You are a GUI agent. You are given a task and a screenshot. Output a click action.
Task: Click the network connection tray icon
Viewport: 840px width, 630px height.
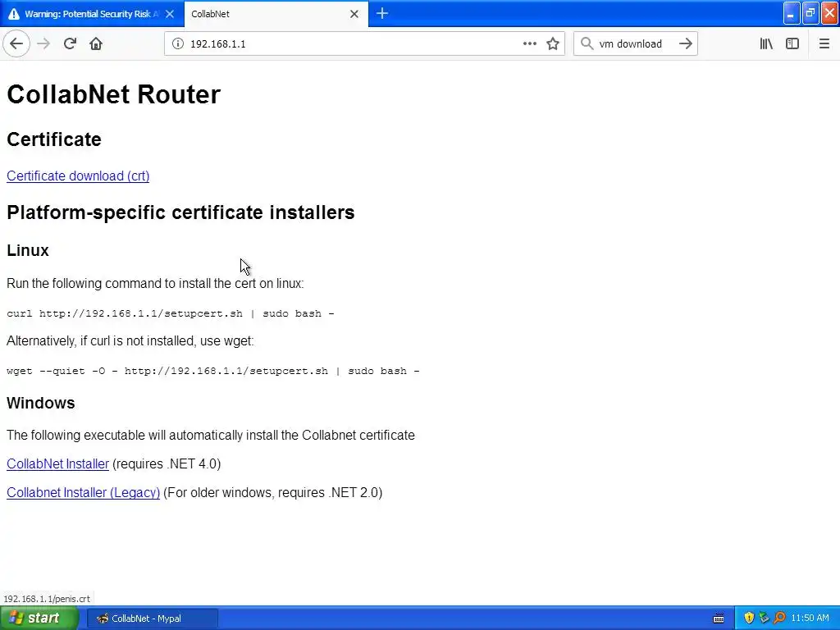[x=764, y=619]
